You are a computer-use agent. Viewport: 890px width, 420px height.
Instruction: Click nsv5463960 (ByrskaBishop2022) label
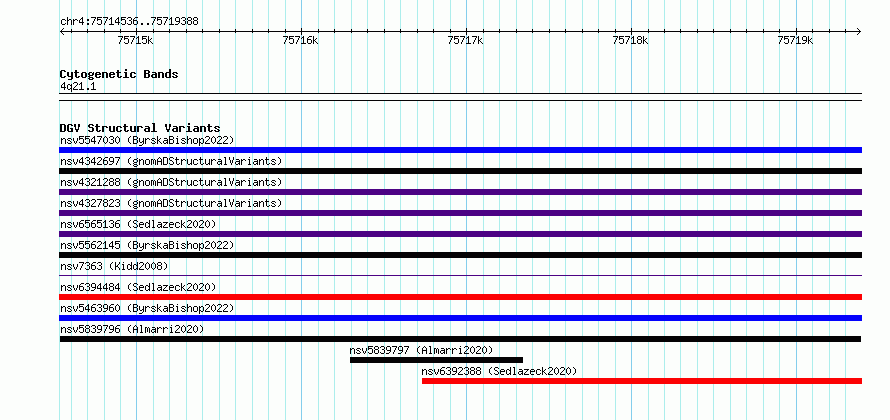tap(147, 308)
